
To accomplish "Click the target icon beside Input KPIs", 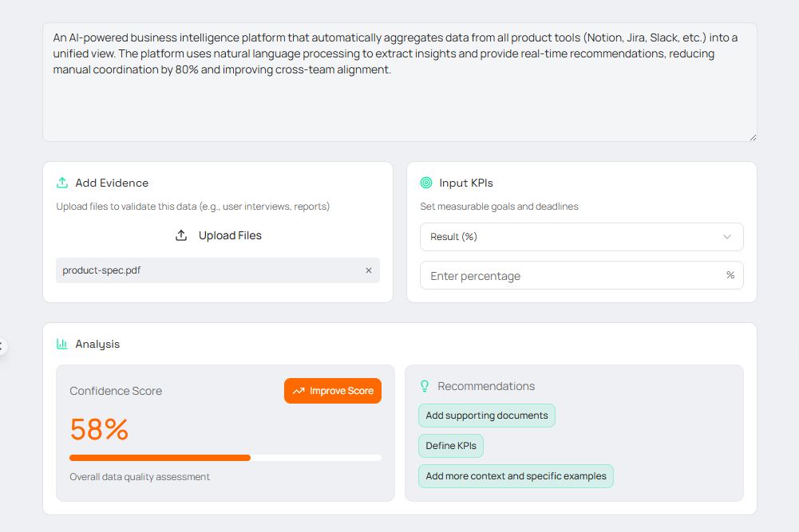I will pos(426,183).
